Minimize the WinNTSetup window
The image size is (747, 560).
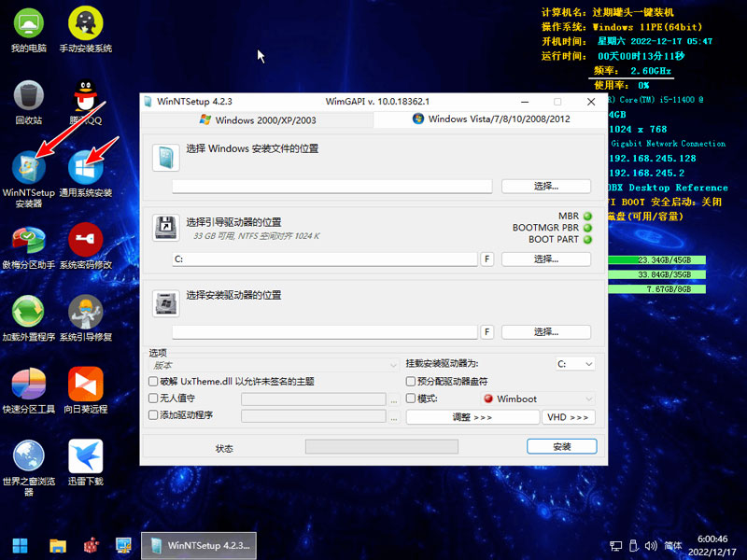click(525, 102)
